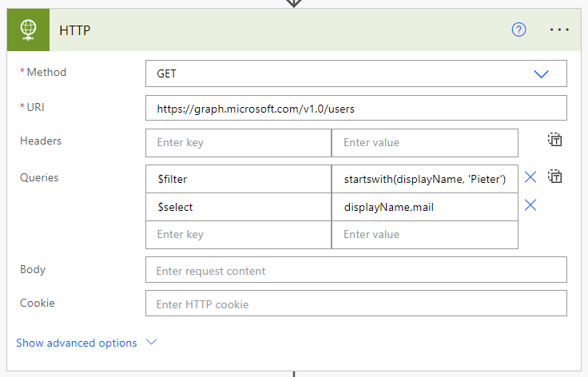
Task: Edit the startswith(displayName, 'Pieter') value
Action: tap(425, 179)
